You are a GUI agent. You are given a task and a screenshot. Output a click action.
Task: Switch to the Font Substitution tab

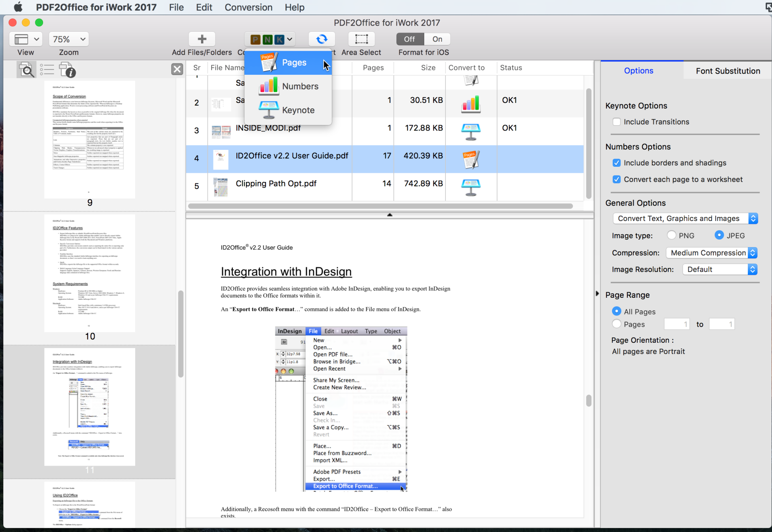tap(728, 71)
